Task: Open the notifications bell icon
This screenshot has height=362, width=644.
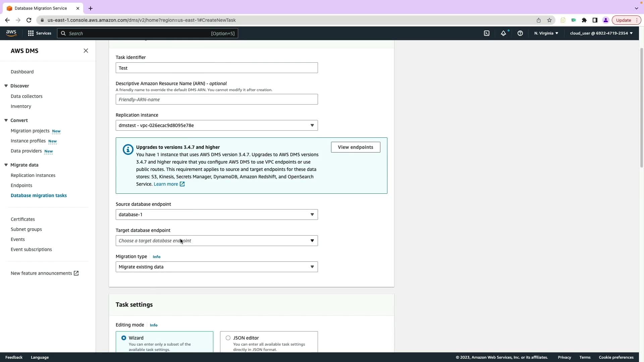Action: 503,33
